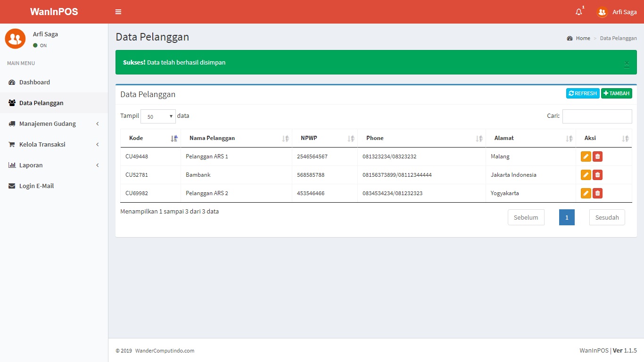Viewport: 644px width, 362px height.
Task: Dismiss the green success alert
Action: click(x=627, y=64)
